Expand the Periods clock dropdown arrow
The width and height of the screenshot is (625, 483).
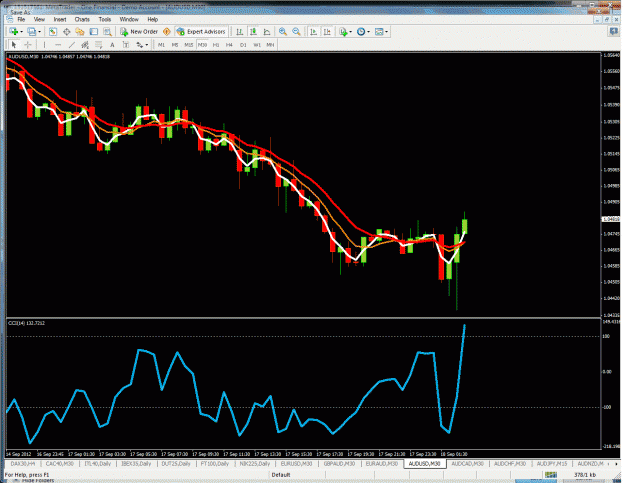[369, 32]
